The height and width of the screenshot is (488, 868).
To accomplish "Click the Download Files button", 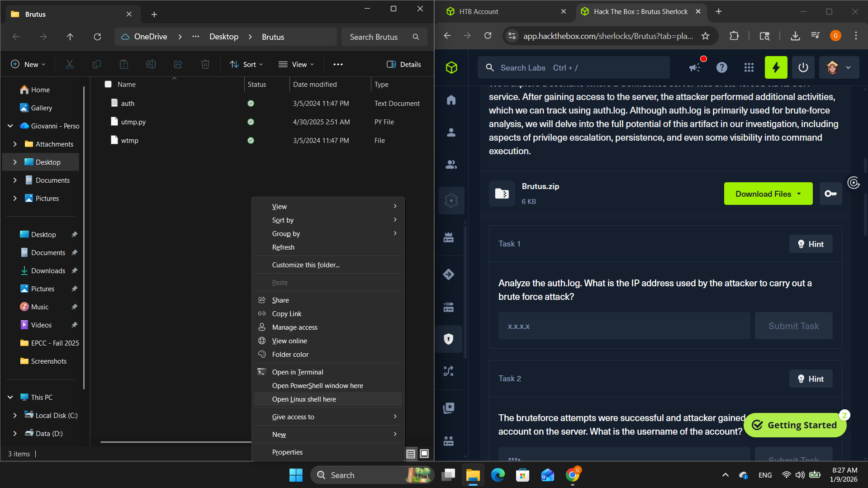I will tap(768, 194).
